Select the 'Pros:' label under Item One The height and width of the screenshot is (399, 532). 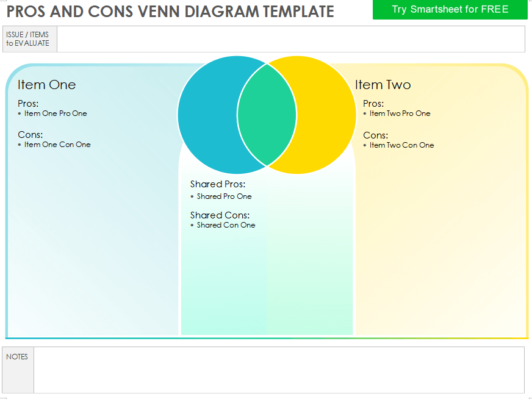click(x=28, y=104)
